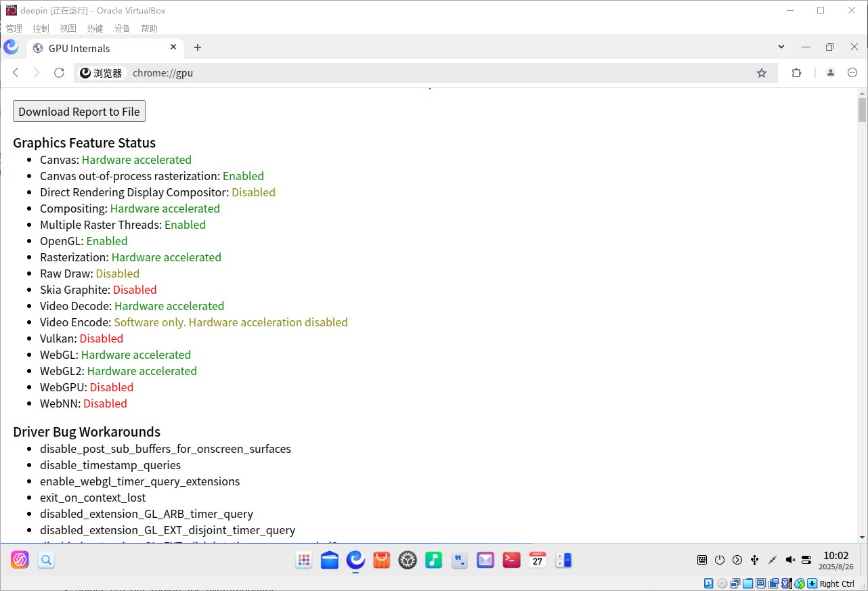Screen dimensions: 868x591
Task: Click the onscreen keyboard tray icon
Action: (702, 560)
